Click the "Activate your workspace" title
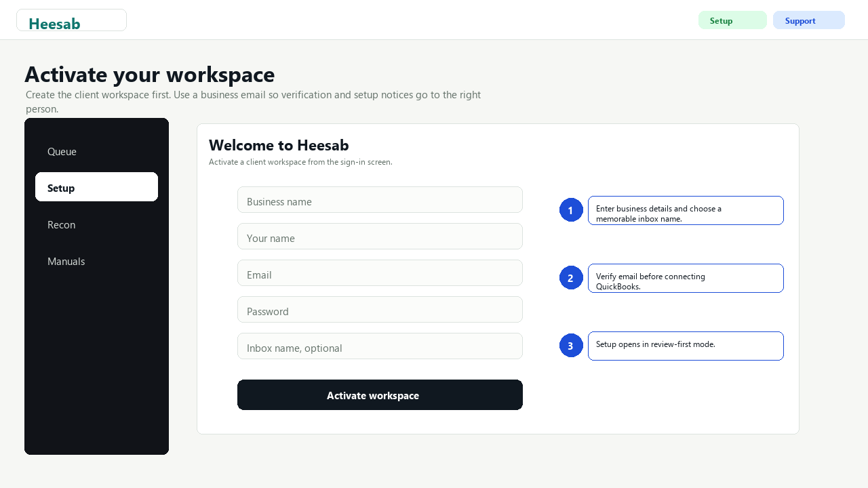 click(150, 74)
